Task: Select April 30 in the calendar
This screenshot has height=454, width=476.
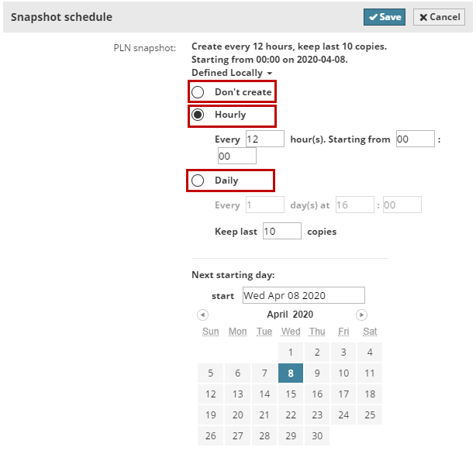Action: tap(317, 435)
